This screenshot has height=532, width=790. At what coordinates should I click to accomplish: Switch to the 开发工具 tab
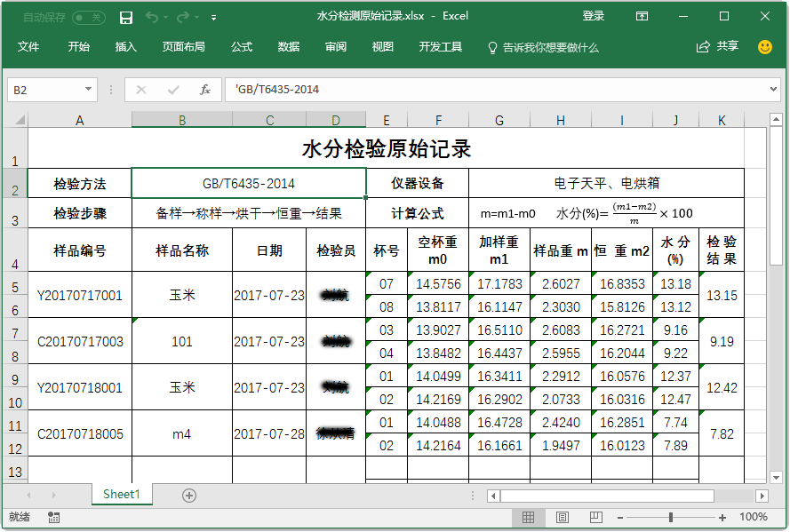[441, 47]
